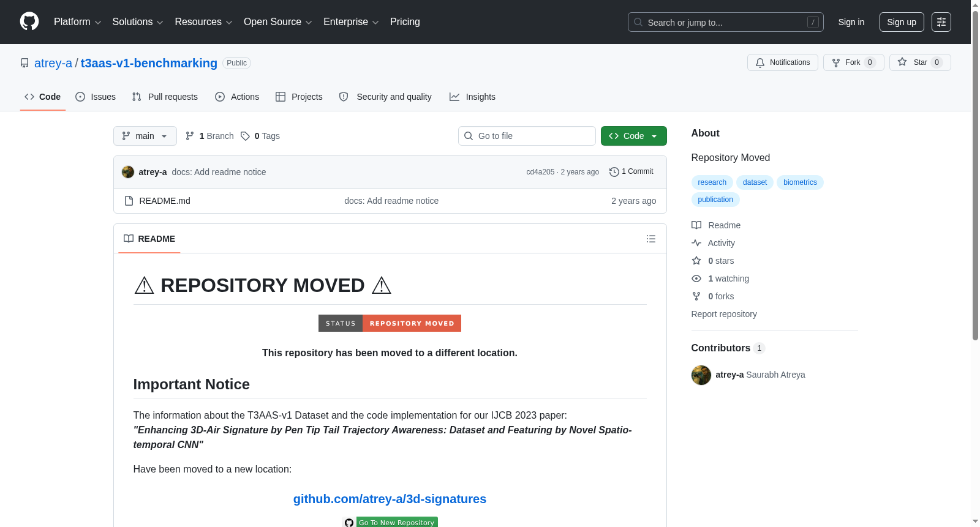Click the Readme book icon in About
The image size is (980, 527).
696,225
